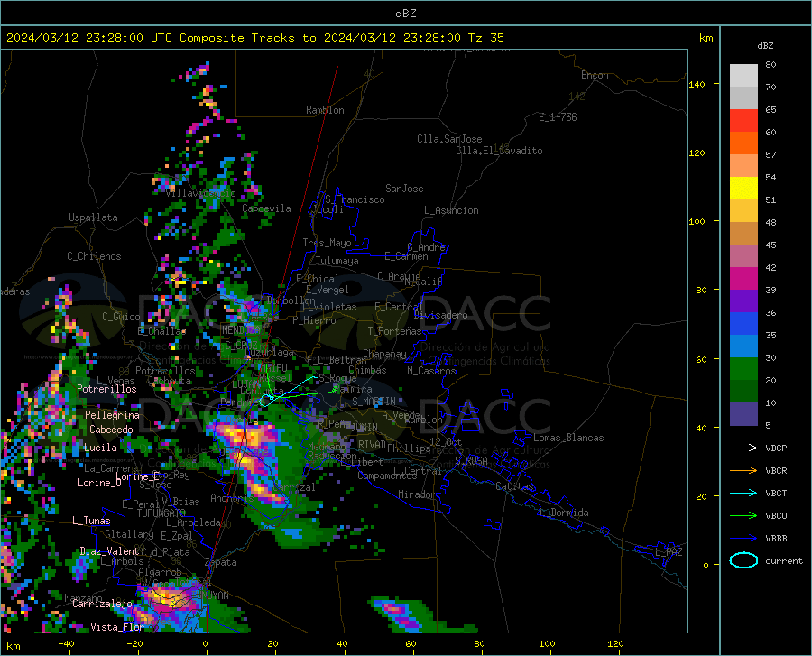Click the cyan 'current' ellipse icon
812x656 pixels.
(x=743, y=560)
